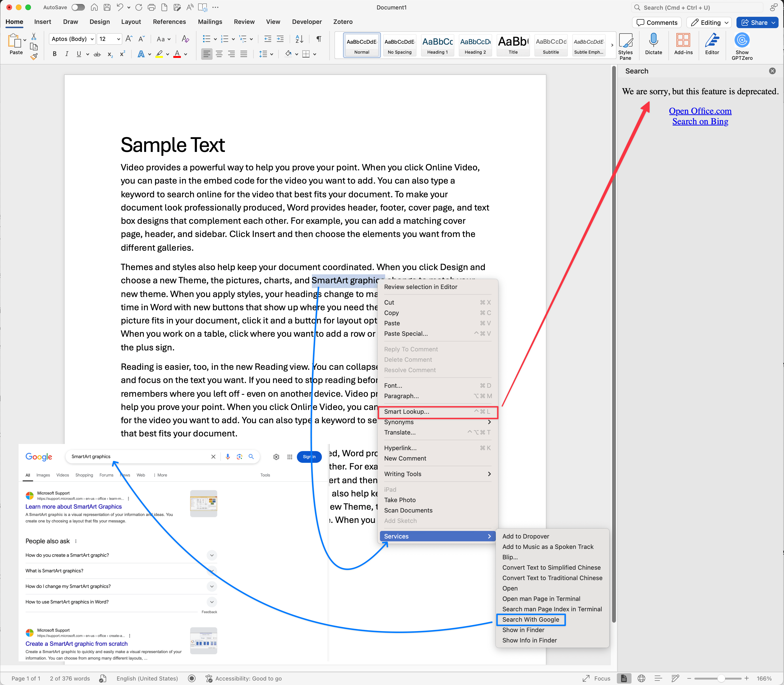The height and width of the screenshot is (685, 784).
Task: Toggle bold formatting button
Action: tap(55, 54)
